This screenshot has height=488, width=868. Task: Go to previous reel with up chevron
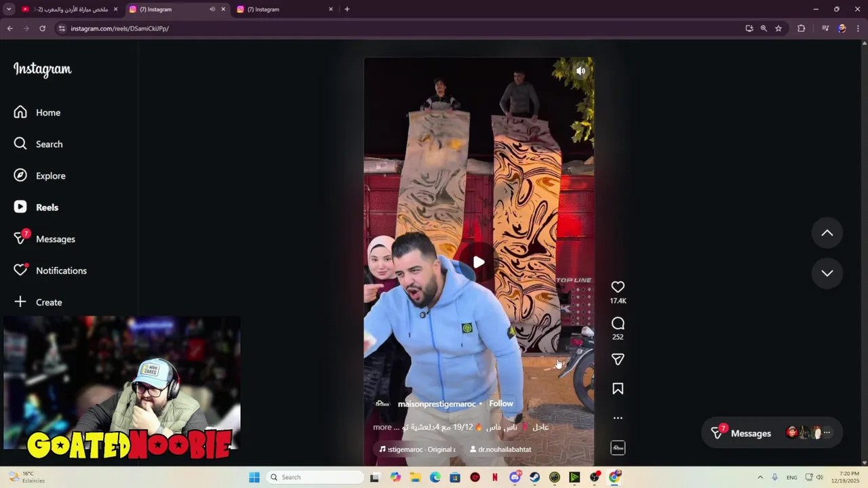[x=827, y=233]
